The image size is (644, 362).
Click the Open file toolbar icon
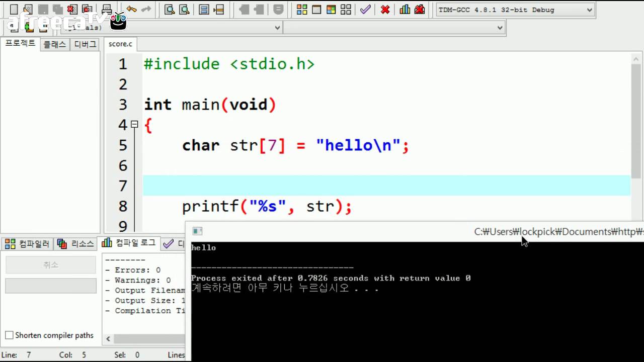(x=28, y=9)
